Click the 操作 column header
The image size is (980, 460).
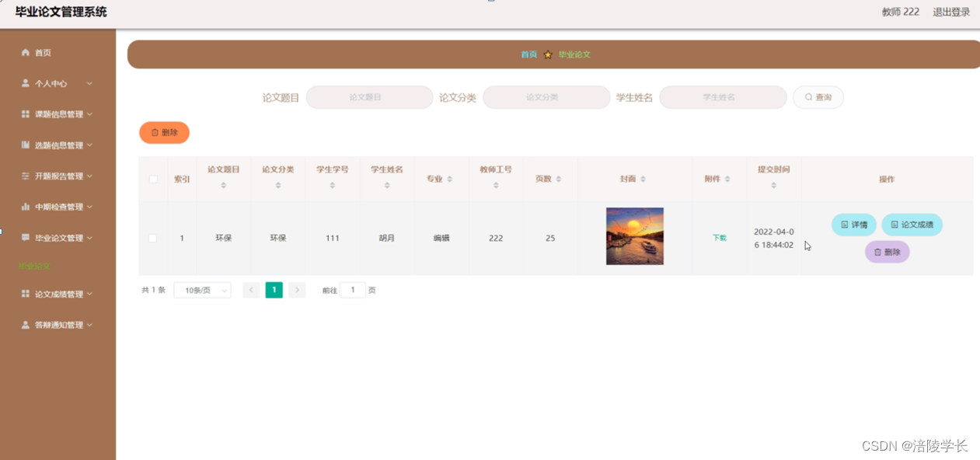pos(887,179)
